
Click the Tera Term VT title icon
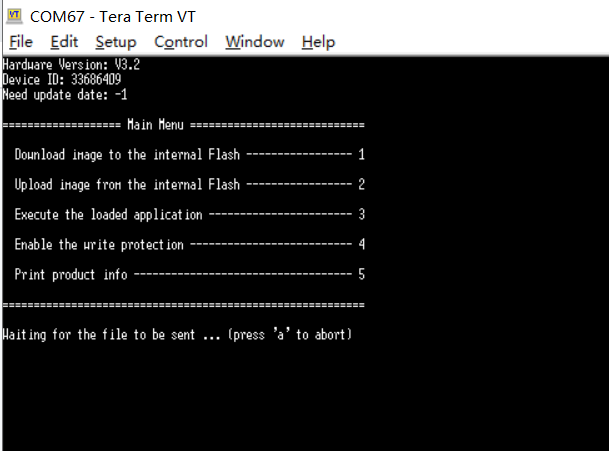[15, 16]
